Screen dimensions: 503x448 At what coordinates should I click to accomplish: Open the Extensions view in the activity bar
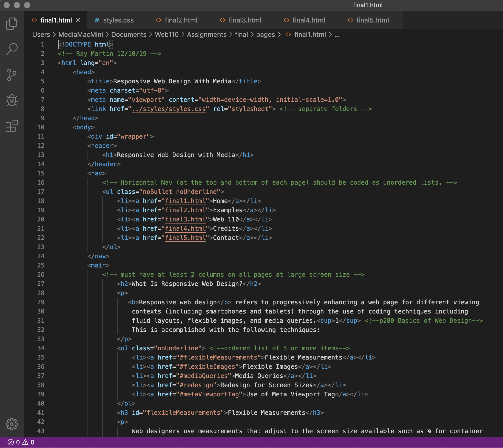(x=12, y=126)
